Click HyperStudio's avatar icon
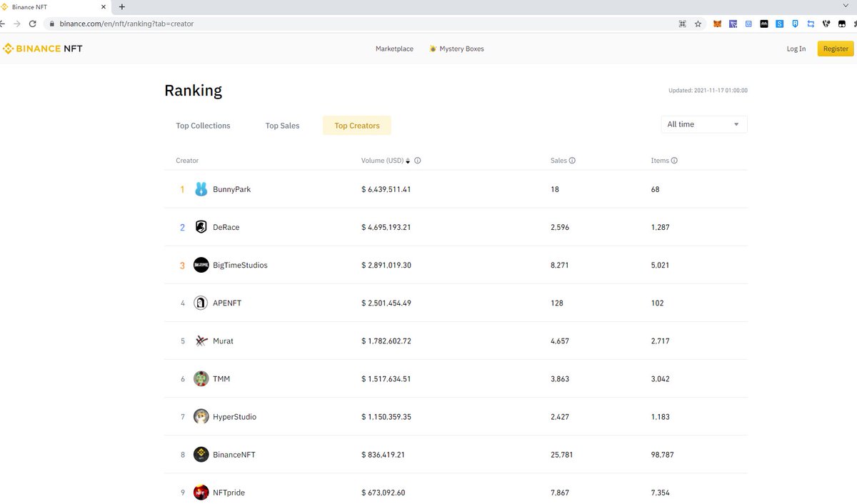The image size is (857, 504). (x=201, y=417)
